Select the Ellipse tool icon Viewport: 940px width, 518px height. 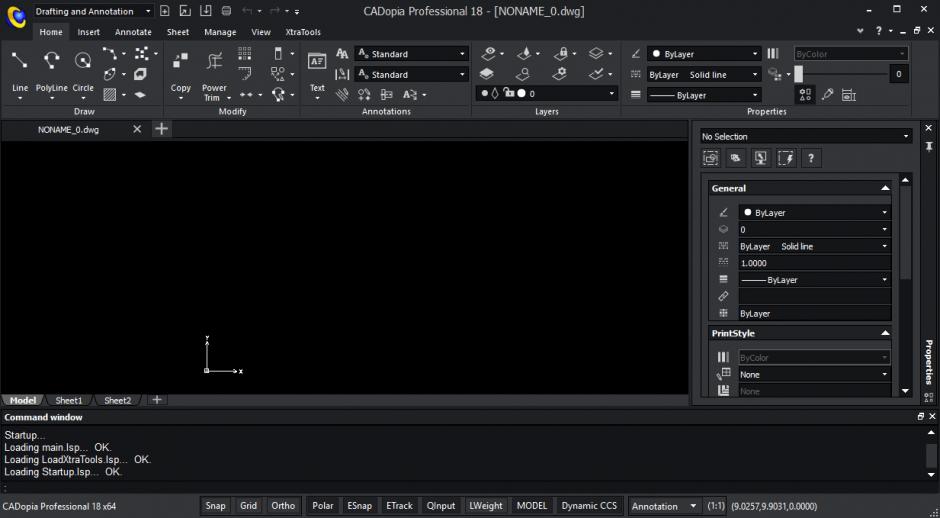tap(110, 74)
